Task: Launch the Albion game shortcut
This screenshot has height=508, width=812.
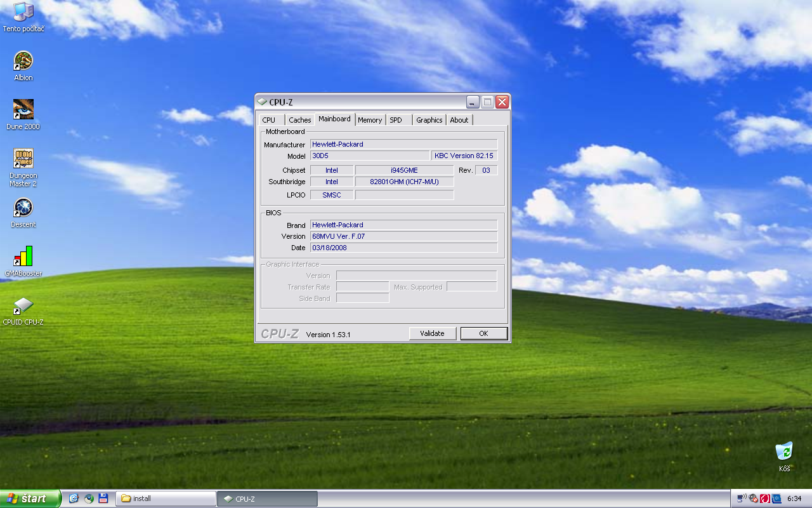Action: pyautogui.click(x=23, y=66)
